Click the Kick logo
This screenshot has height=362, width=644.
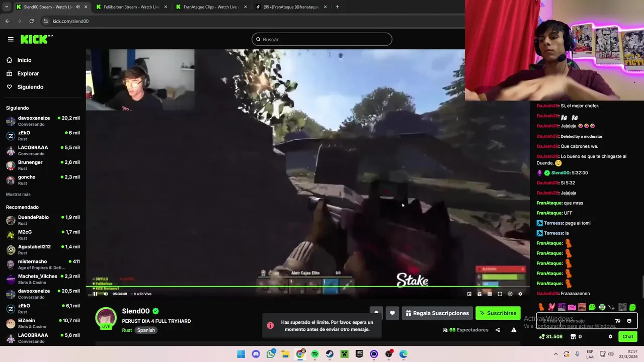[x=37, y=39]
